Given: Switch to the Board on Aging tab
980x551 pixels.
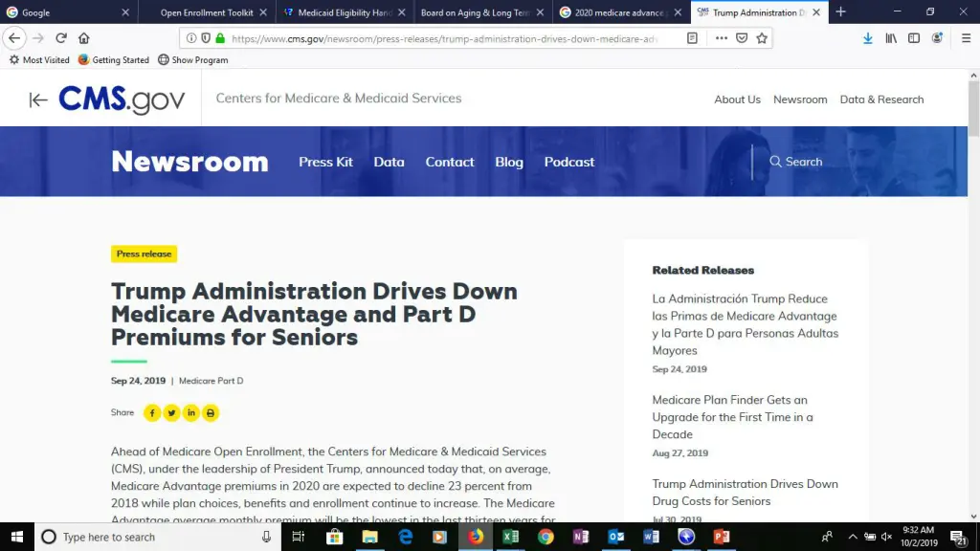Looking at the screenshot, I should click(482, 11).
